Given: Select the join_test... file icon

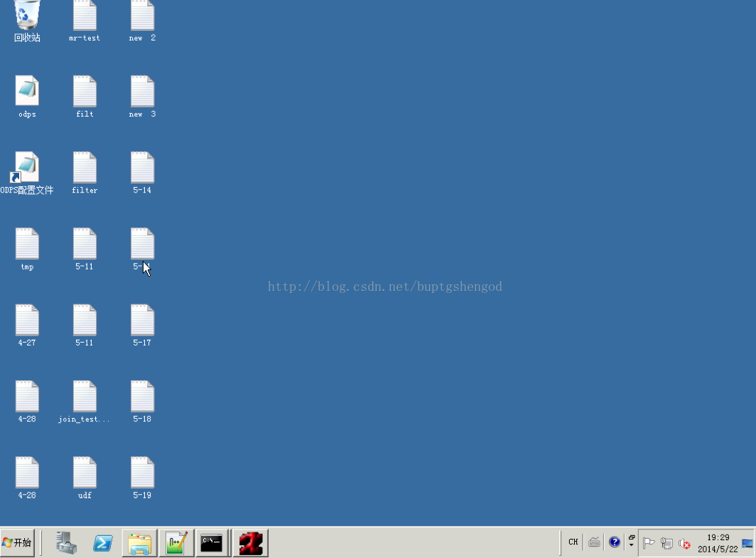Looking at the screenshot, I should tap(85, 401).
